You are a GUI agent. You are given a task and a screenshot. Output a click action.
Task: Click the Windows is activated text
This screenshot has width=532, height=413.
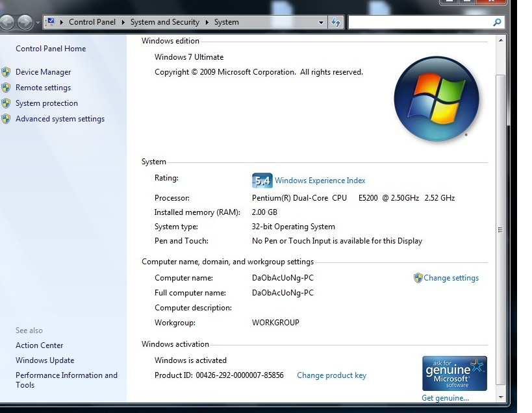click(x=190, y=360)
